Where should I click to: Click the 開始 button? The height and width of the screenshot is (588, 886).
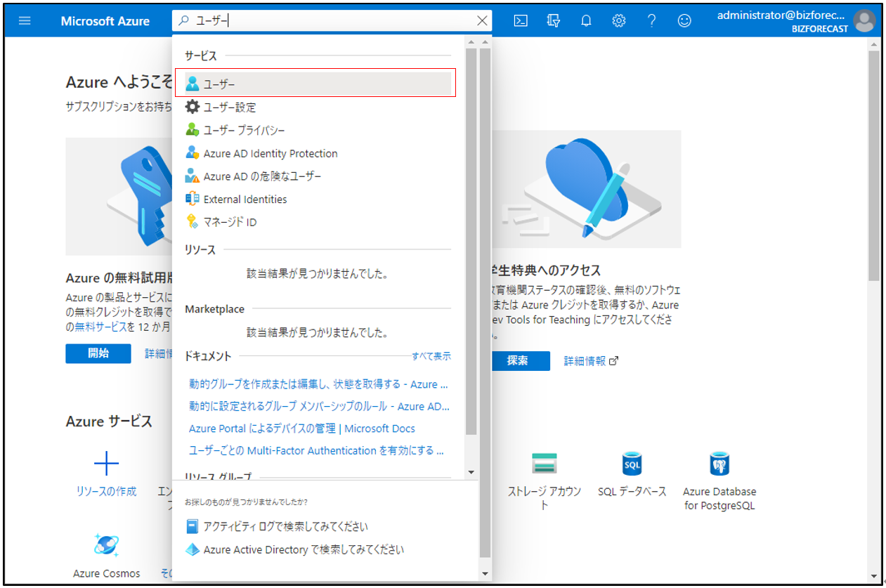(98, 353)
